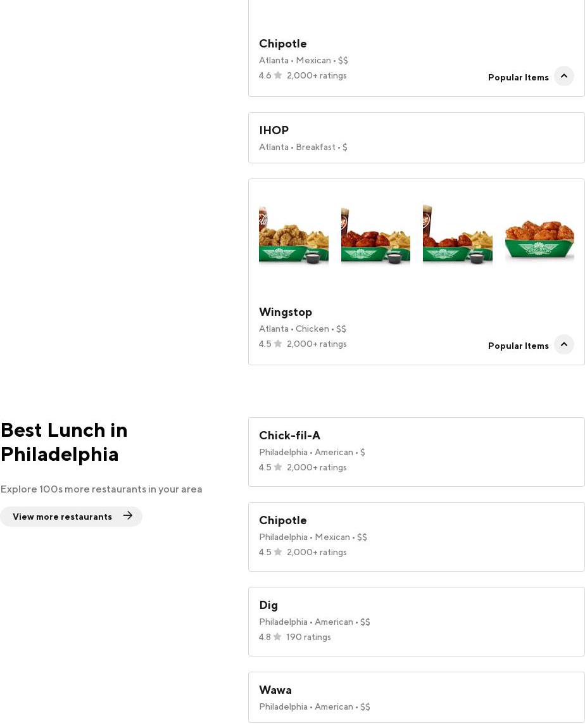Open the Chick-fil-A Philadelphia listing

click(416, 452)
